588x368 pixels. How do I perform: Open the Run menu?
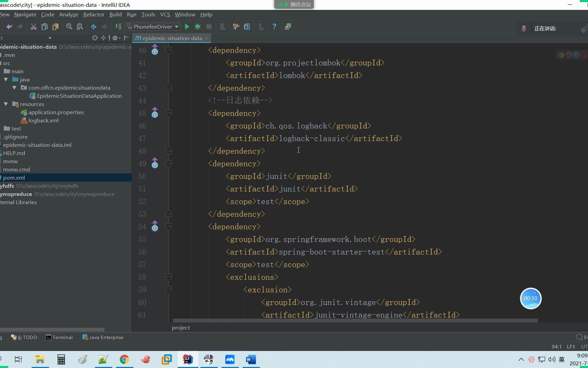coord(132,14)
